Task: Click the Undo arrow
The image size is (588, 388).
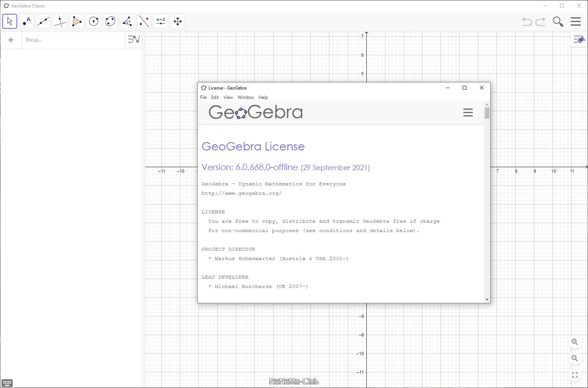Action: (527, 22)
